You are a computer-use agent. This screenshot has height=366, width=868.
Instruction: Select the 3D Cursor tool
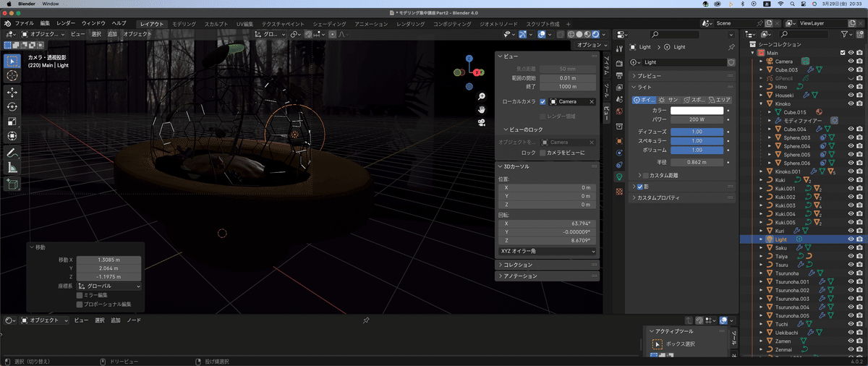pyautogui.click(x=12, y=76)
